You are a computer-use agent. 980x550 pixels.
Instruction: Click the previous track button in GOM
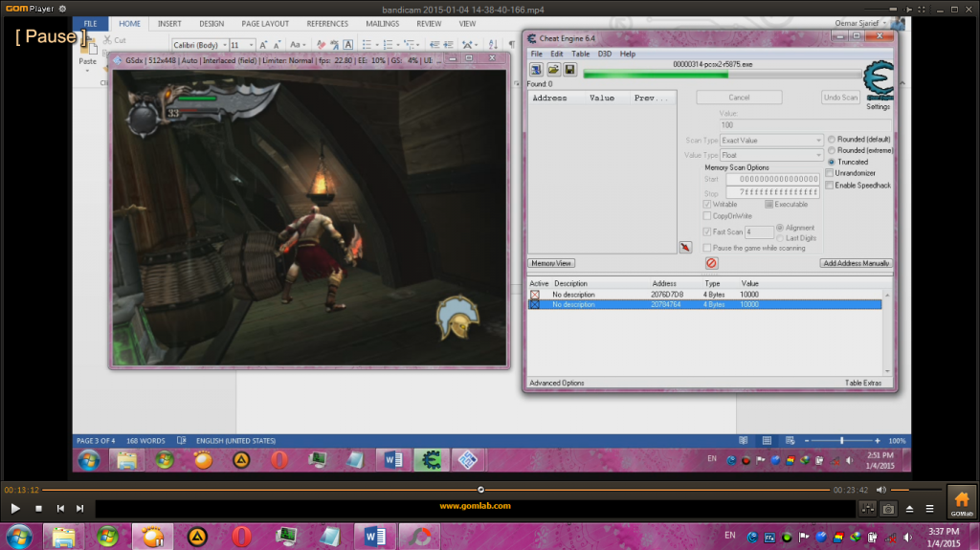(60, 509)
